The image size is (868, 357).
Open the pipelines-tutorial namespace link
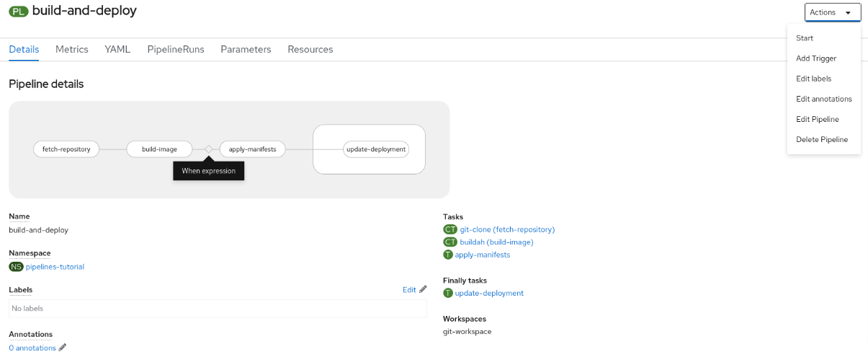pos(55,267)
